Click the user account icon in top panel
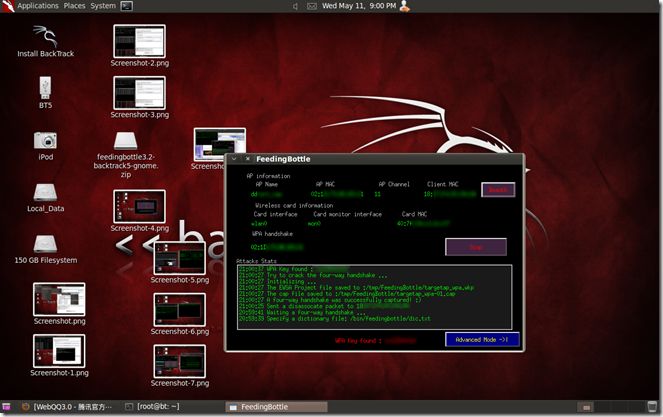Image resolution: width=663 pixels, height=417 pixels. (405, 6)
